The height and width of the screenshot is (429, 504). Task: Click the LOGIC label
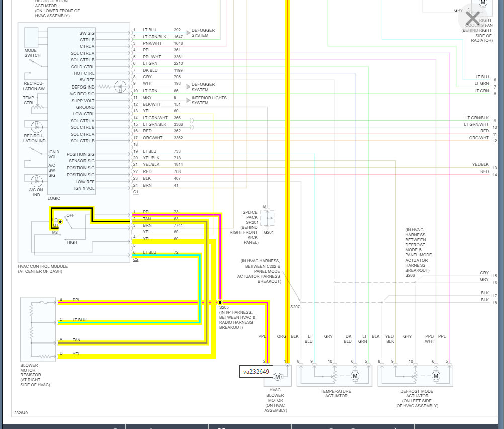coord(54,198)
